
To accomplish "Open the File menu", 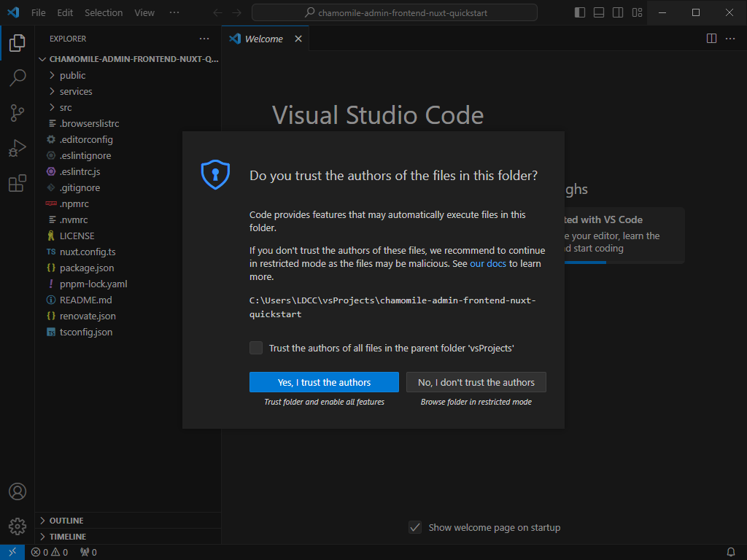I will point(38,13).
